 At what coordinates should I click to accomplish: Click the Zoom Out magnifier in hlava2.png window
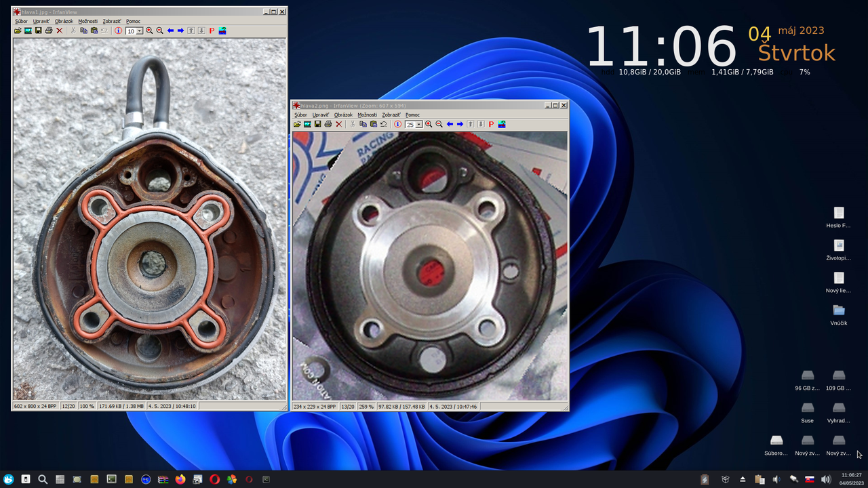click(x=439, y=124)
